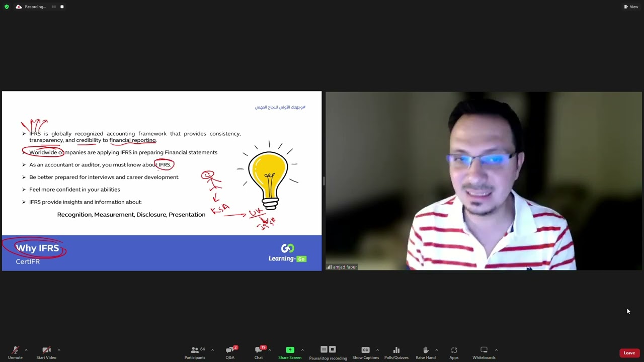
Task: Expand captions options arrow
Action: [377, 350]
